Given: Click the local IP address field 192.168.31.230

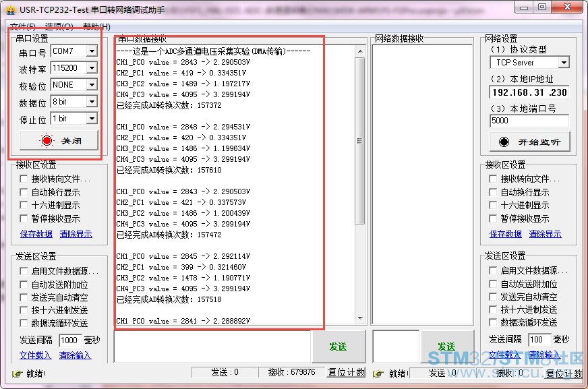Looking at the screenshot, I should (529, 92).
